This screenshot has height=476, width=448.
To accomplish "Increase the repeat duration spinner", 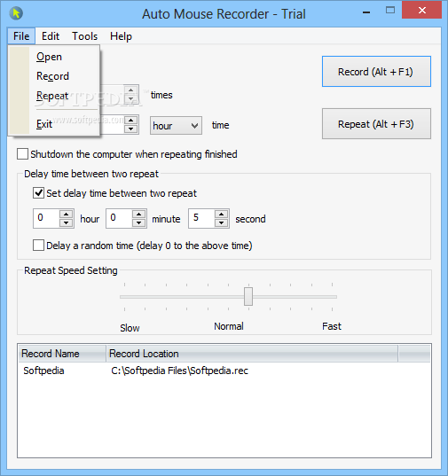I will (x=131, y=121).
